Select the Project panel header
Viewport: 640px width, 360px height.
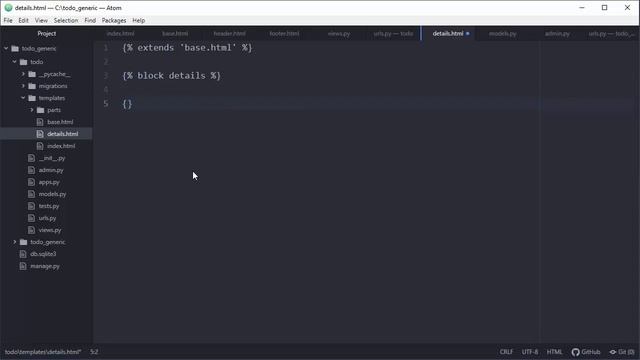[47, 33]
